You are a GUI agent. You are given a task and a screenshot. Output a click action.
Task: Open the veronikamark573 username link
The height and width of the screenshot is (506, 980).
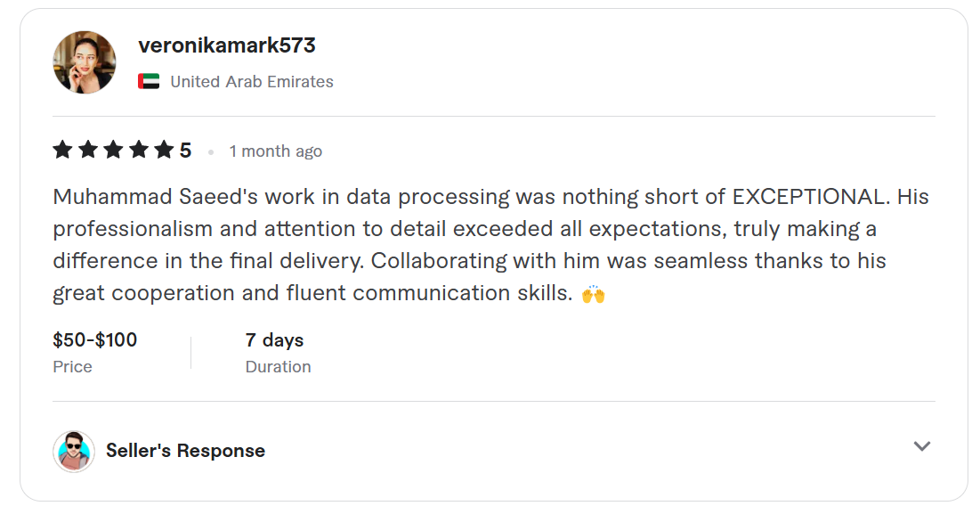click(227, 45)
